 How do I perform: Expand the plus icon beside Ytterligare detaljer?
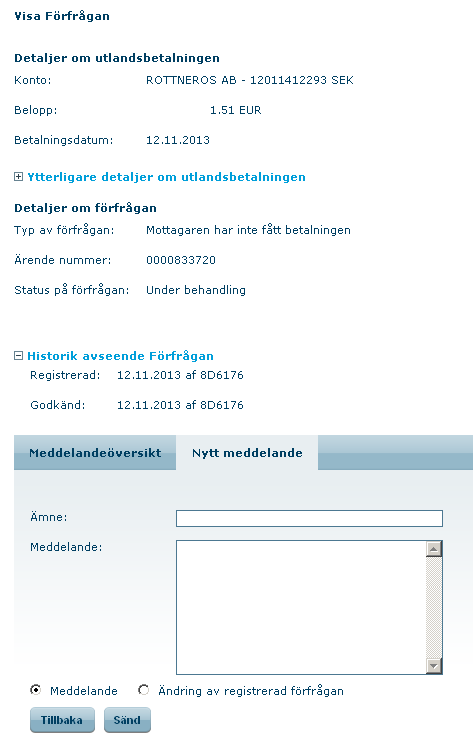(18, 177)
